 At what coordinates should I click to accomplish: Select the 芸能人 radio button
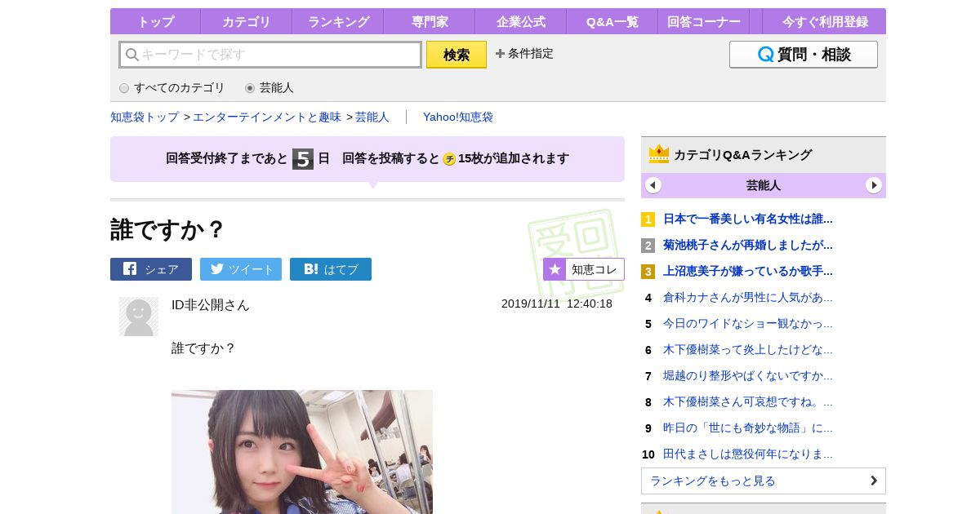(250, 88)
